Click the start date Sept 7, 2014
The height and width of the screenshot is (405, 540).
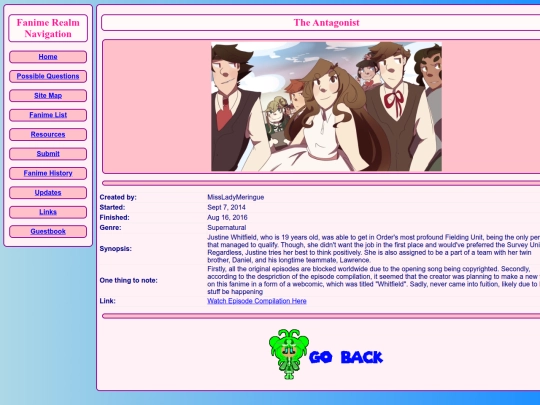226,207
